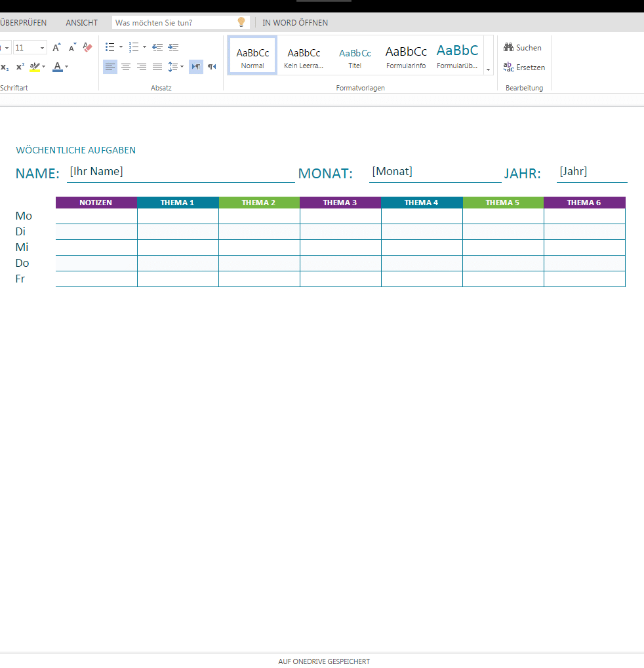The height and width of the screenshot is (668, 644).
Task: Increase font size with grow font icon
Action: click(x=56, y=47)
